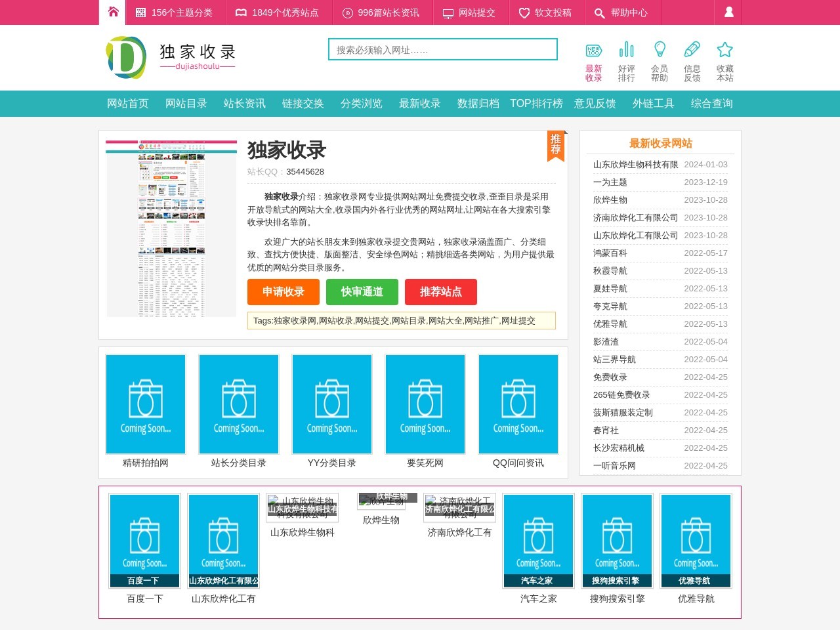Click the 会员帮助 lightbulb icon
840x630 pixels.
point(660,49)
